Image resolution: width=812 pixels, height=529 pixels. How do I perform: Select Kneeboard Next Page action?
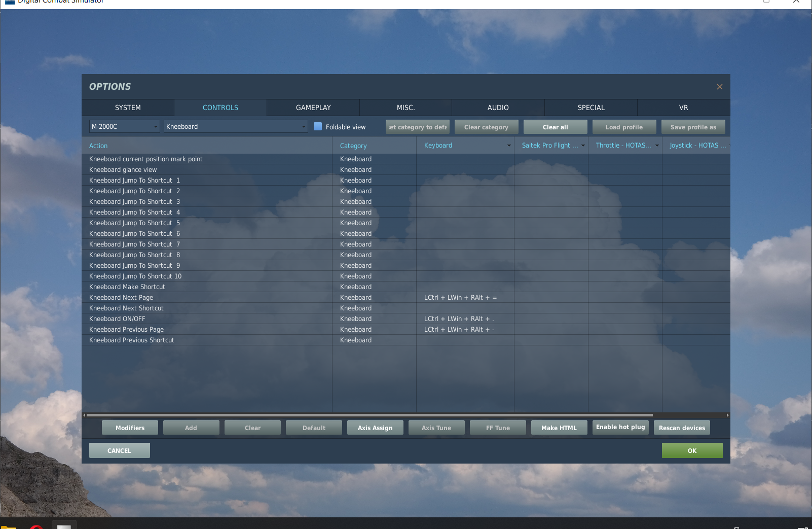click(406, 298)
